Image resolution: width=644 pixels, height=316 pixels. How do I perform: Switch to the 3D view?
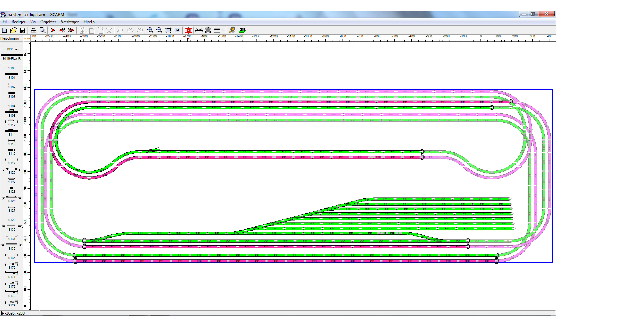242,30
